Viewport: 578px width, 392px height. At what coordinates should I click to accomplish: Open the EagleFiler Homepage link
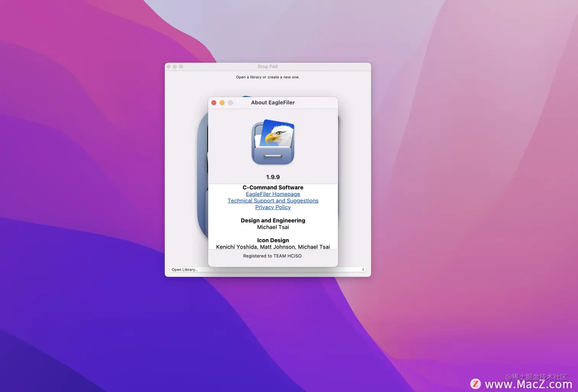273,194
